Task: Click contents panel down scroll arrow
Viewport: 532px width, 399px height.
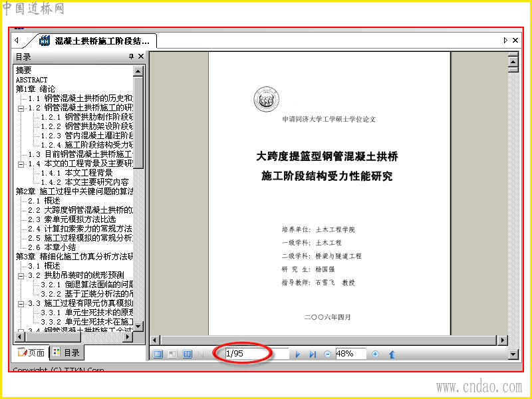Action: [138, 327]
